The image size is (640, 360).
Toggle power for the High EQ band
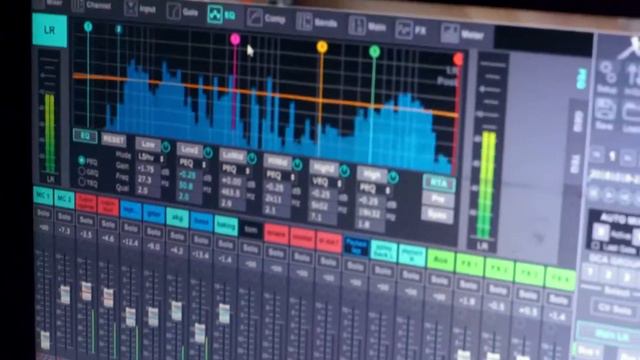393,178
